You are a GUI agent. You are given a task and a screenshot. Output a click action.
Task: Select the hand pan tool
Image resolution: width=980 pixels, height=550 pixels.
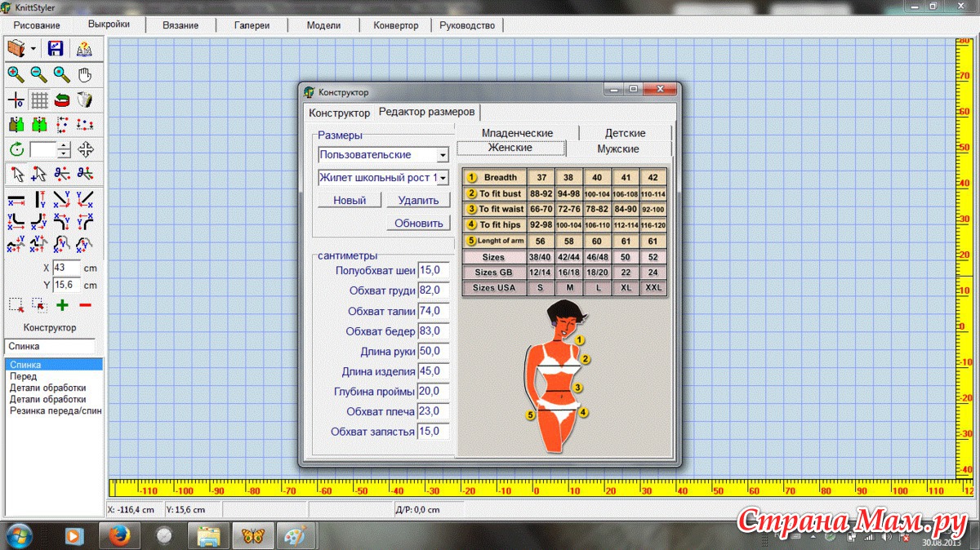pyautogui.click(x=84, y=75)
